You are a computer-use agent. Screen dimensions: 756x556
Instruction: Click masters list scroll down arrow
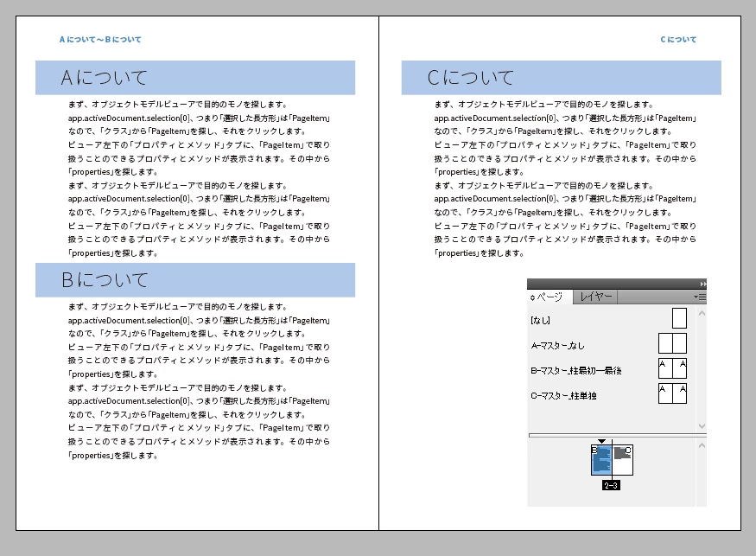[702, 425]
